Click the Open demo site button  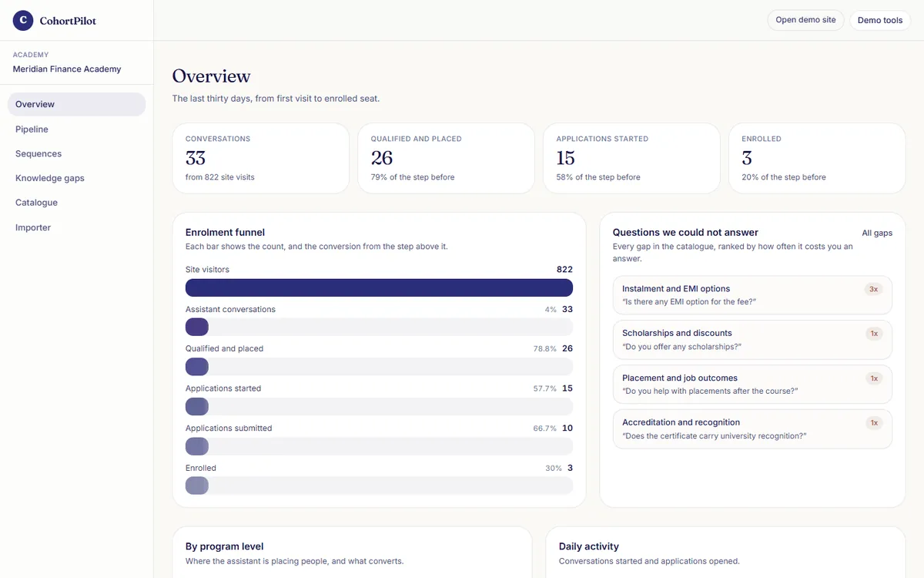tap(805, 20)
